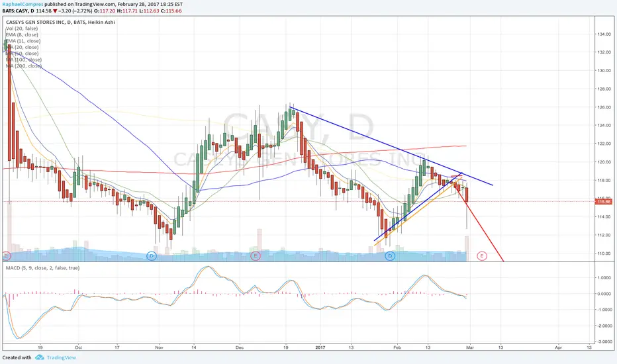Open RaphaelCompres author profile link
The width and height of the screenshot is (617, 364).
click(x=23, y=5)
